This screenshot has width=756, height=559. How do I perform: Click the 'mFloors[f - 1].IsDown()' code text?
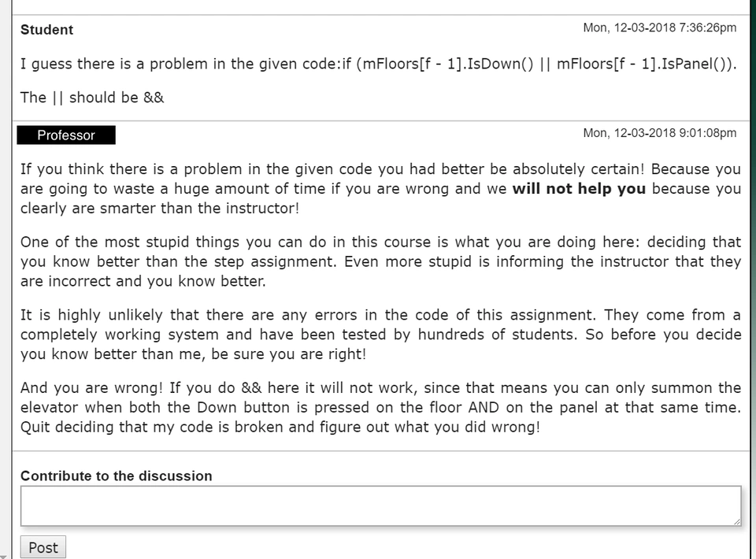439,65
